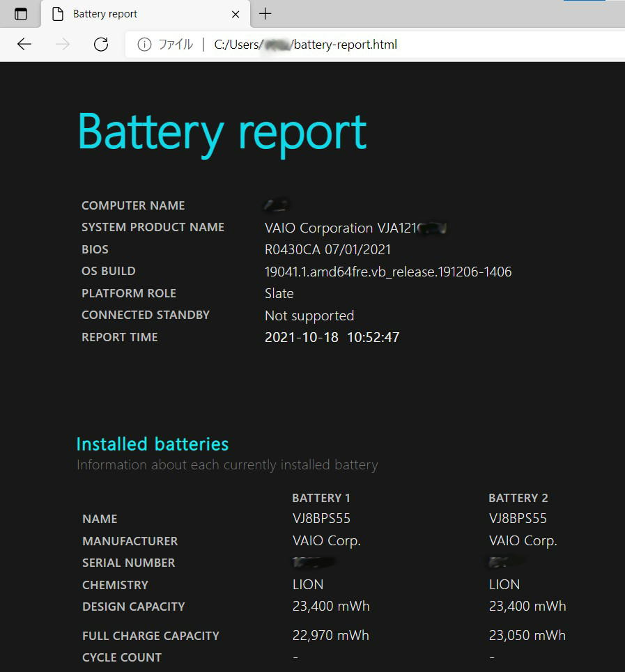Click the VAIO Corporation product name value
Viewport: 625px width, 672px height.
coord(356,228)
